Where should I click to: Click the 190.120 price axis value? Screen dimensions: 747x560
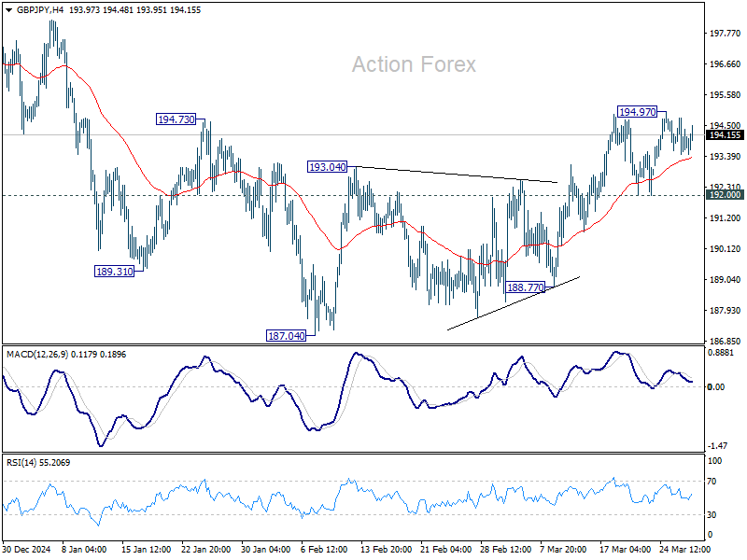pos(726,249)
